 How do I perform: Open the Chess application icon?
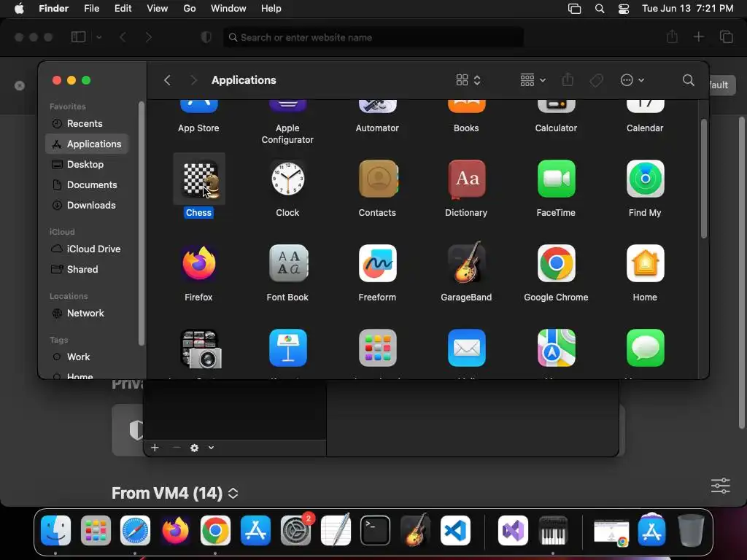[199, 179]
